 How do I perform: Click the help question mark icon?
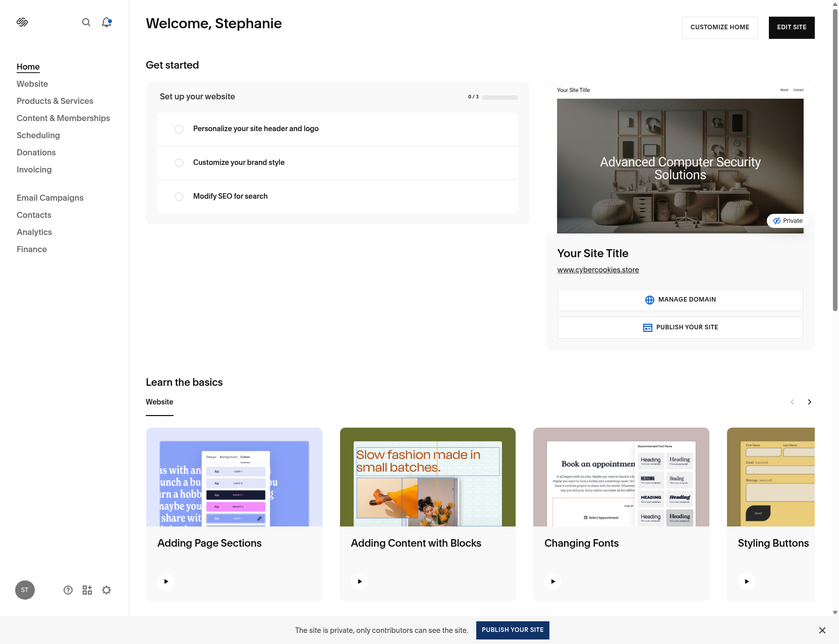pos(68,590)
